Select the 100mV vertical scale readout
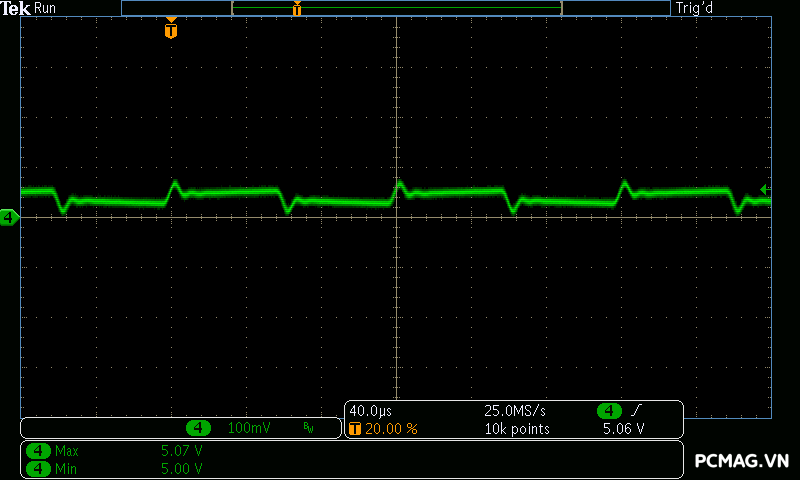 pyautogui.click(x=249, y=428)
